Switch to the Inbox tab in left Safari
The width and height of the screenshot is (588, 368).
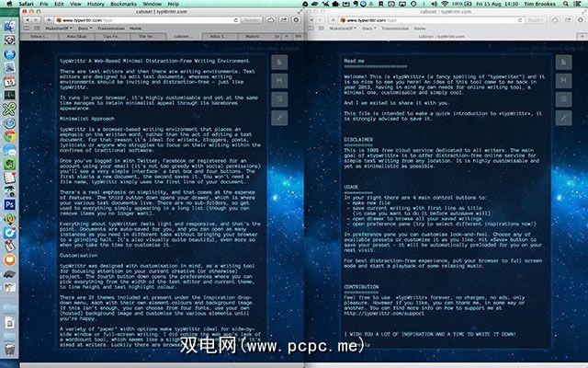(39, 37)
